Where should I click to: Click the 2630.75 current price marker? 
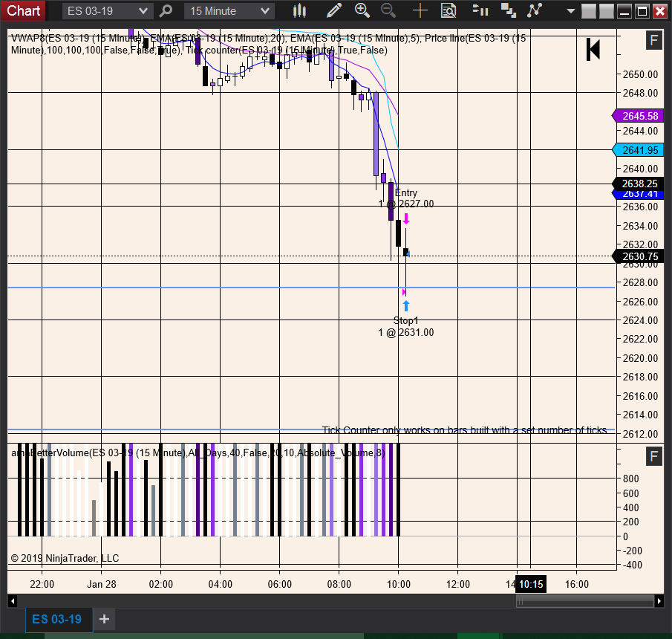[x=638, y=256]
